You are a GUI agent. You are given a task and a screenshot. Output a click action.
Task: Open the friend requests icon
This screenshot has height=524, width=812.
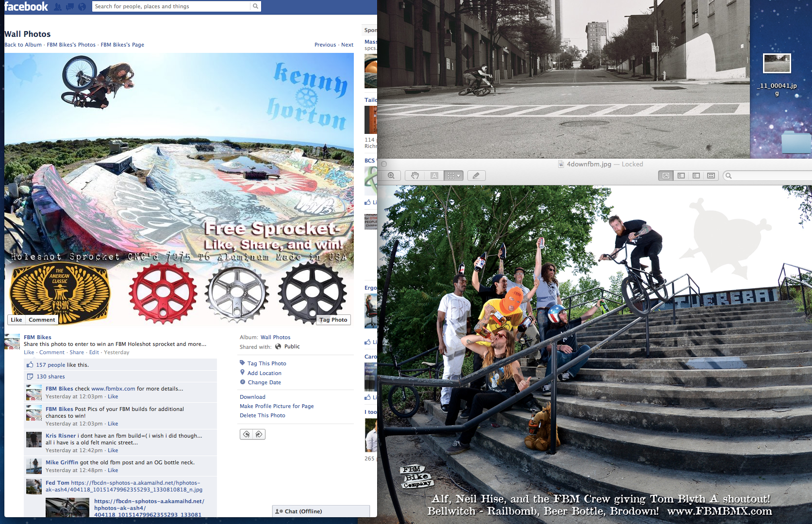tap(58, 7)
